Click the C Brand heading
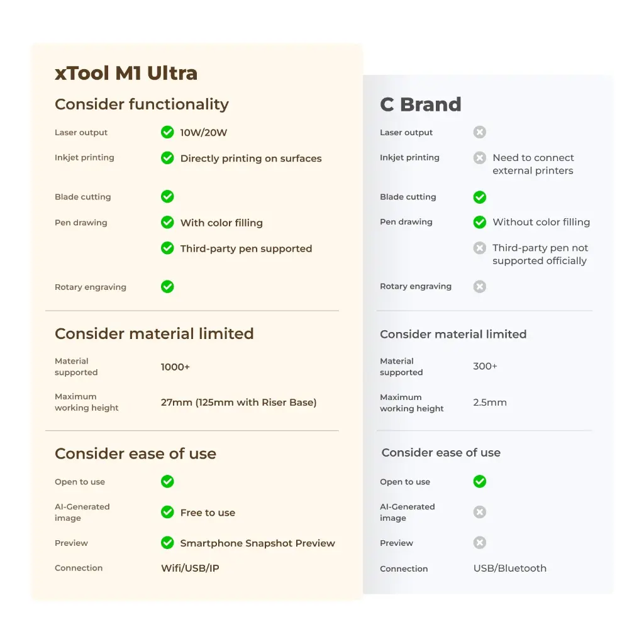 pos(420,104)
